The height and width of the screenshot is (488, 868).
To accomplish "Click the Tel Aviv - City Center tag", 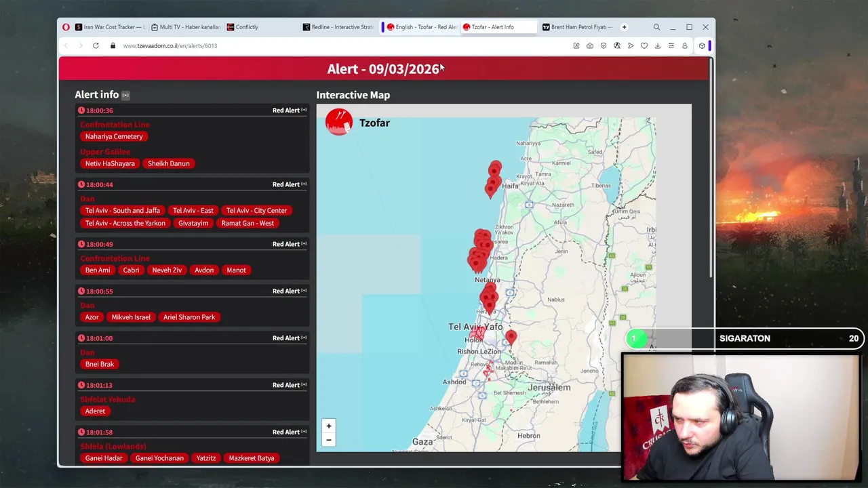I will pyautogui.click(x=256, y=210).
